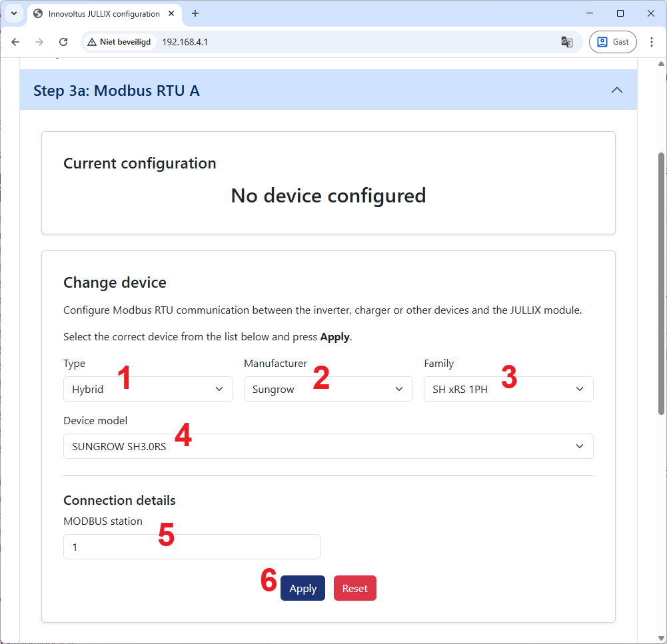Collapse the Step 3a Modbus RTU A section
667x644 pixels.
coord(616,91)
